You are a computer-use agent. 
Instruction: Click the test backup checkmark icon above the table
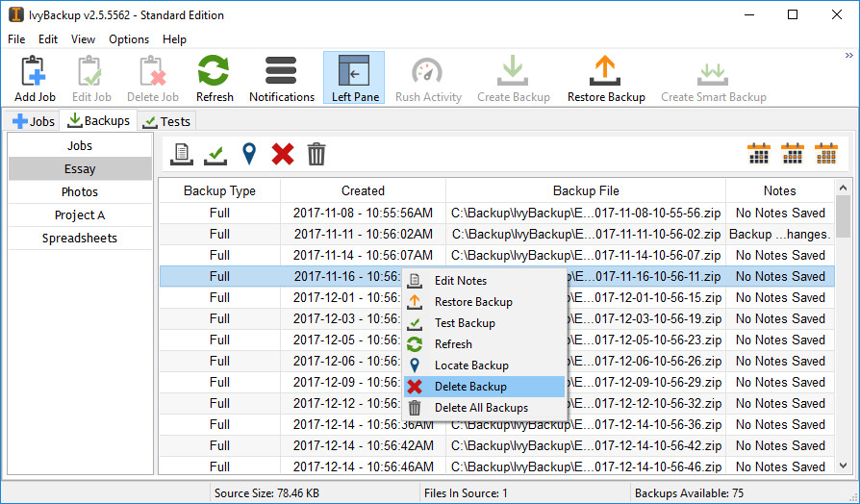(x=215, y=154)
